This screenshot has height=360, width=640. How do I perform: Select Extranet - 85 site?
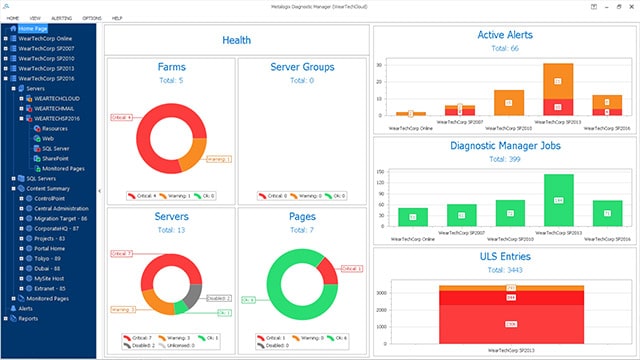point(50,289)
